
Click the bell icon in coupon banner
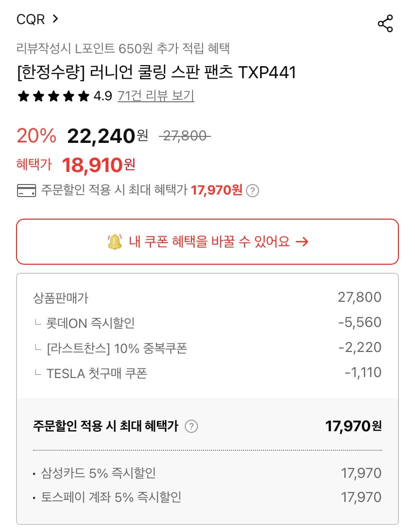115,242
